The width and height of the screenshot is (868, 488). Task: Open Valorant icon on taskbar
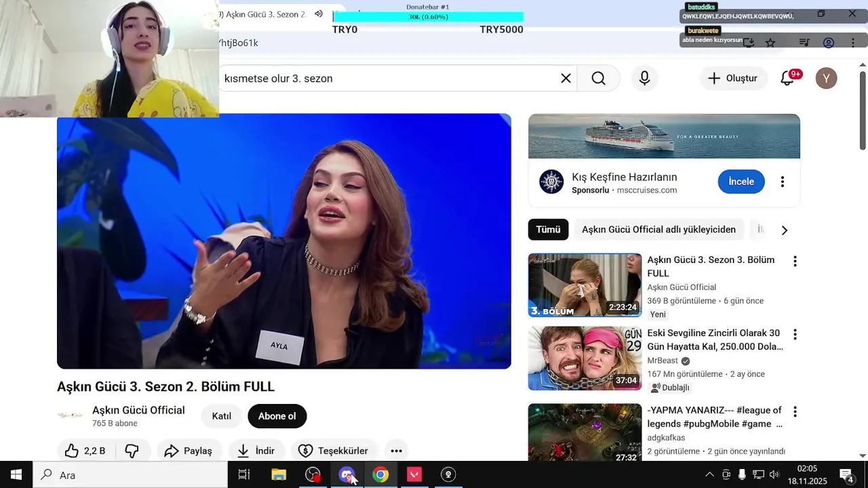tap(414, 474)
